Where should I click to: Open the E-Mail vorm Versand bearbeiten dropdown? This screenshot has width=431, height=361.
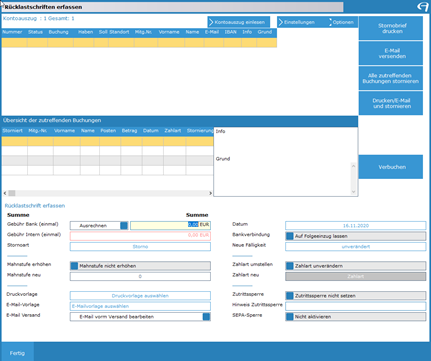click(206, 317)
